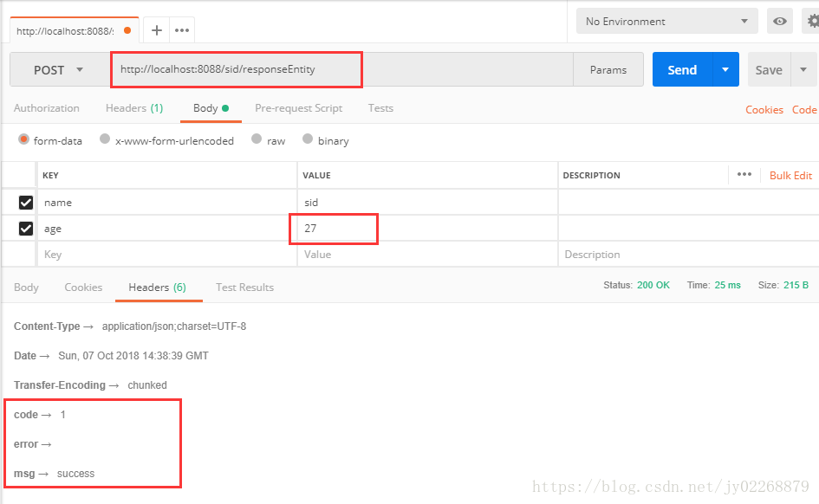Click the error header name

click(x=26, y=444)
